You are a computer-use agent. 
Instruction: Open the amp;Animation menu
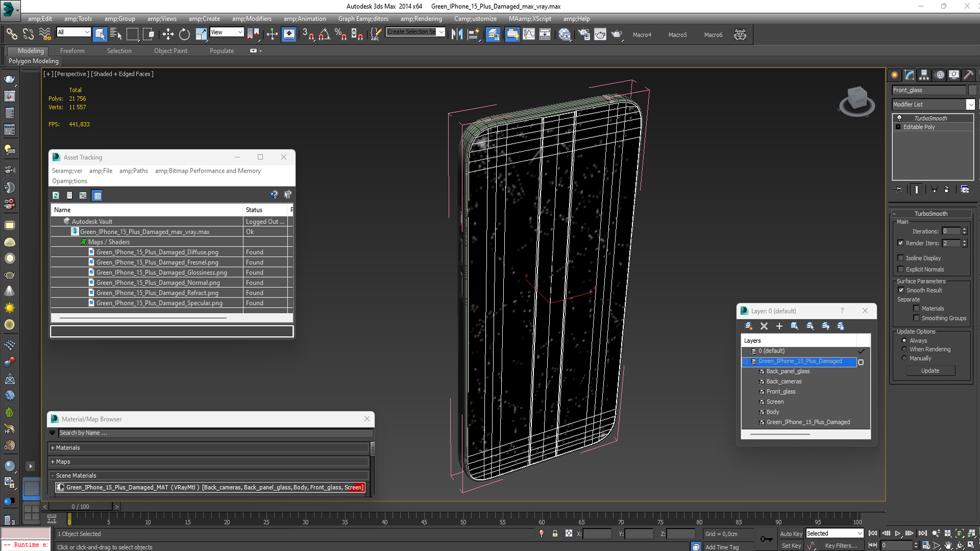coord(305,19)
